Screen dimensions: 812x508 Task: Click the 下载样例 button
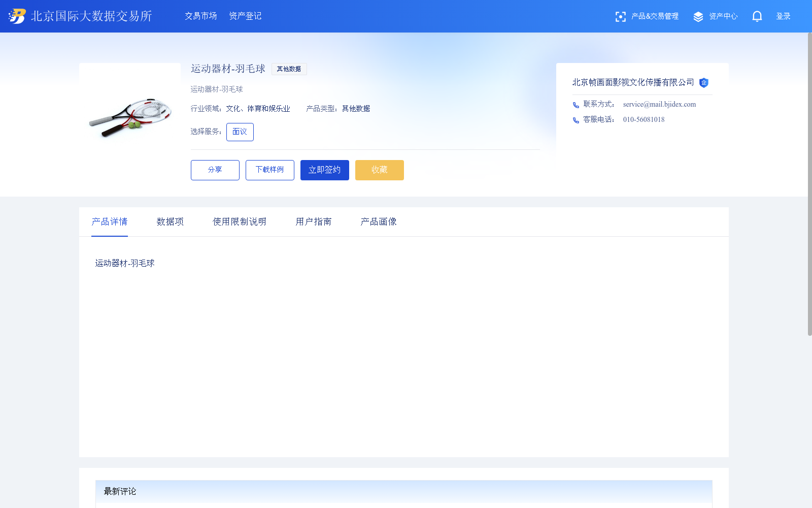[x=270, y=170]
